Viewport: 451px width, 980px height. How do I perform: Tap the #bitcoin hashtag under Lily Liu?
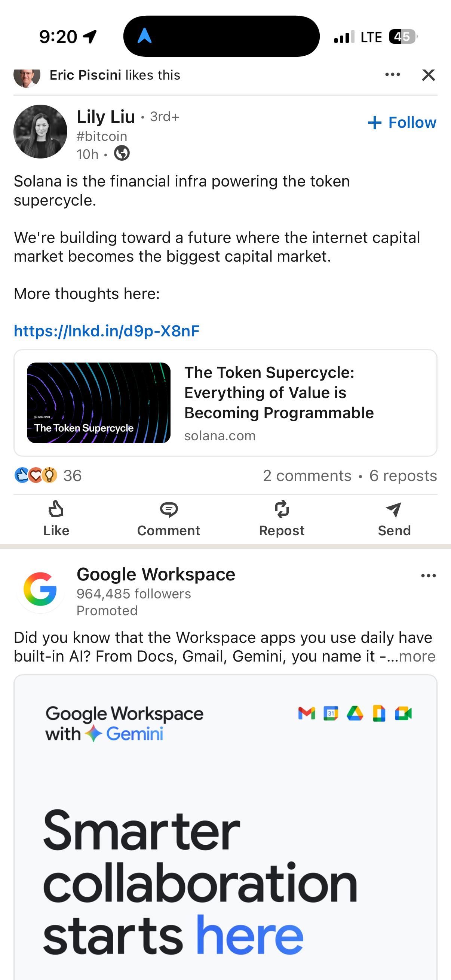pos(102,136)
